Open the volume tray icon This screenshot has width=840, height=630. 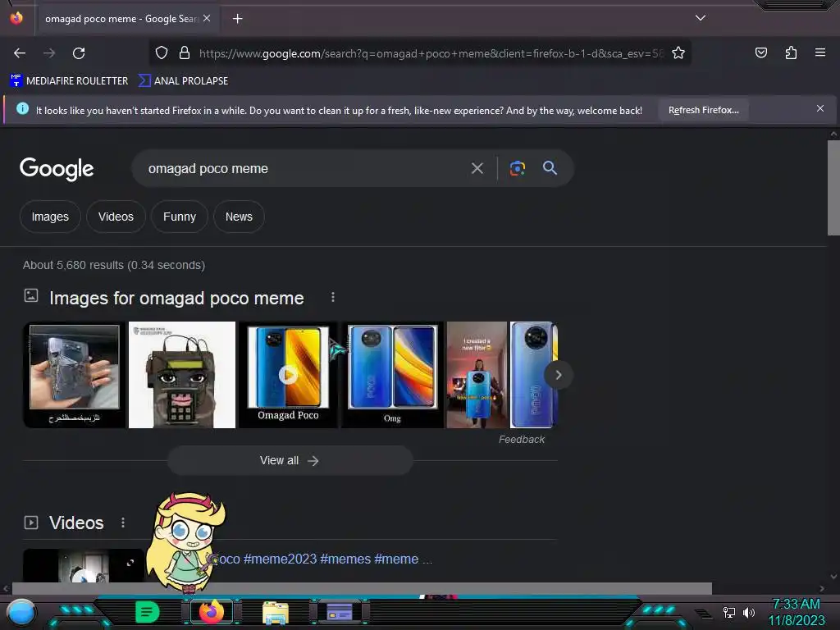[x=748, y=612]
